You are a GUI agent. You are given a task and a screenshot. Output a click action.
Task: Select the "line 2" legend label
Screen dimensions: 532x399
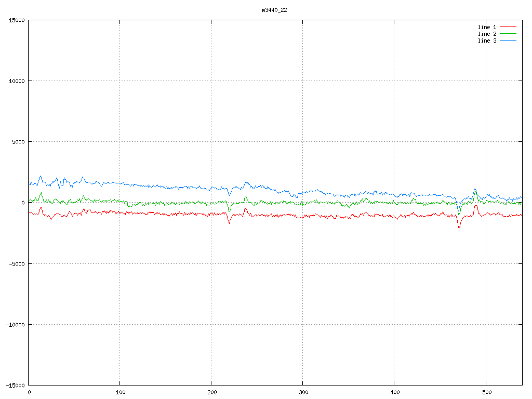487,33
